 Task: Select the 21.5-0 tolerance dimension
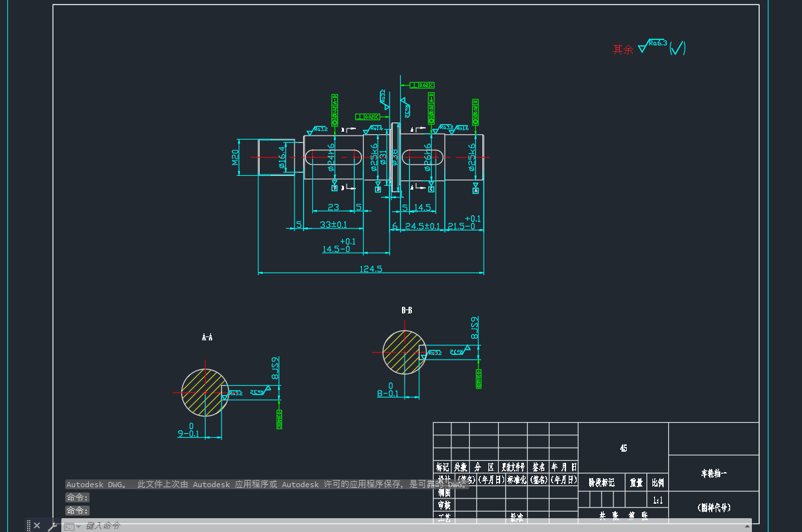tap(464, 223)
